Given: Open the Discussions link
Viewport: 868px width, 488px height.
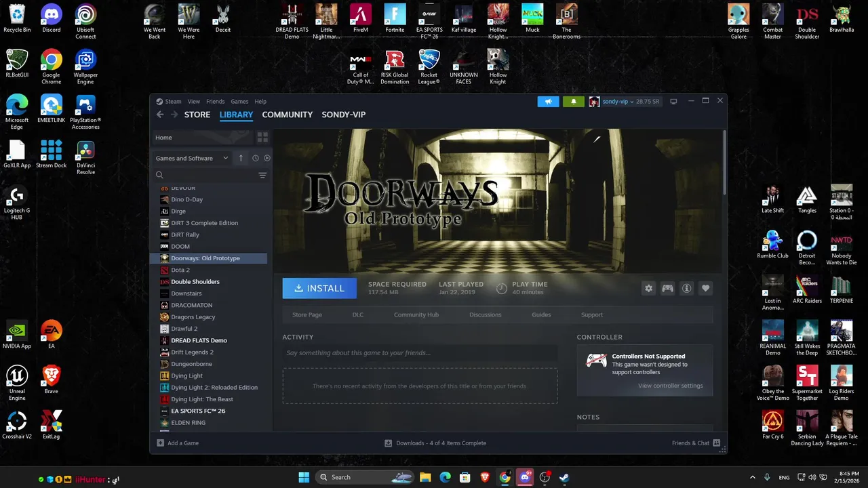Looking at the screenshot, I should click(x=486, y=314).
